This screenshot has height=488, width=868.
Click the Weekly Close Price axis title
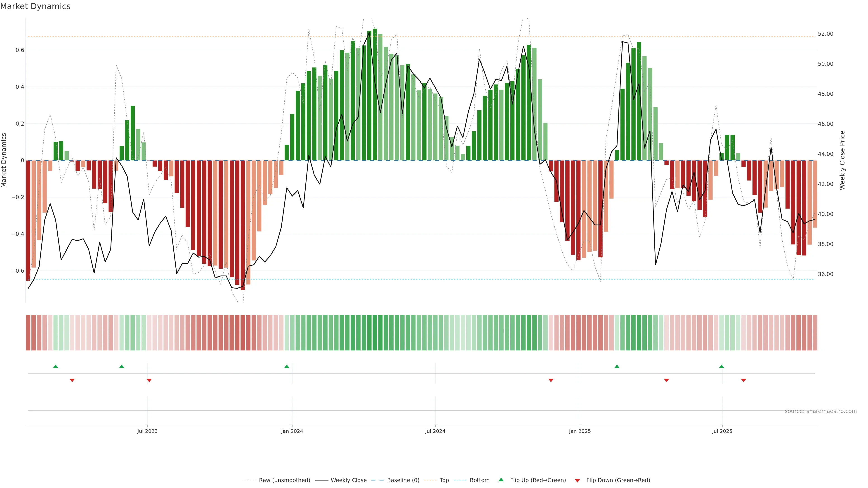(842, 160)
